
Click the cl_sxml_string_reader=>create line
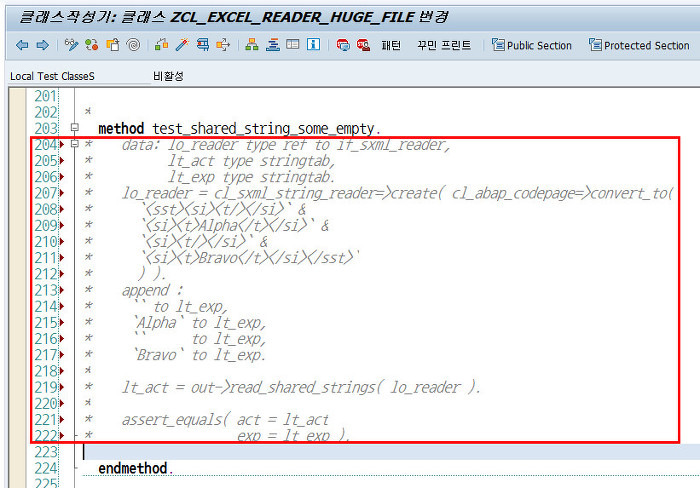click(397, 193)
